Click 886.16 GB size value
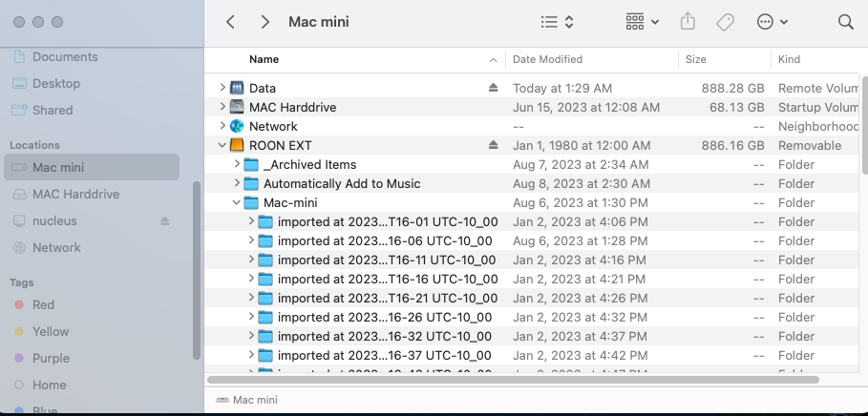 [x=733, y=145]
